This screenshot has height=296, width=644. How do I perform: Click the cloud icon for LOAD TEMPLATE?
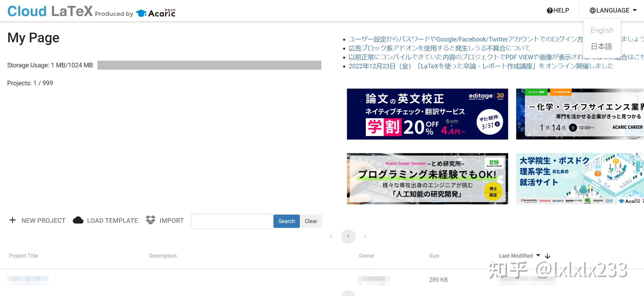[78, 220]
